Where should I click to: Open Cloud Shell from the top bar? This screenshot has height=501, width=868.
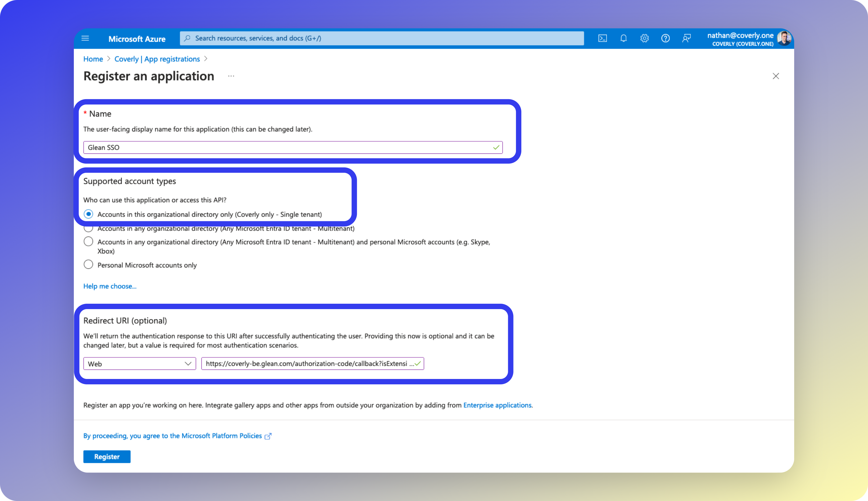coord(602,38)
